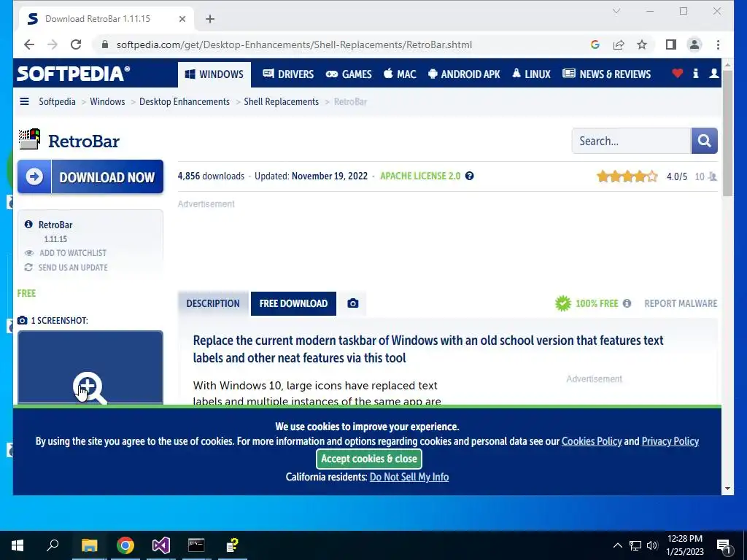The image size is (747, 560).
Task: Open File Explorer from the taskbar
Action: (89, 545)
